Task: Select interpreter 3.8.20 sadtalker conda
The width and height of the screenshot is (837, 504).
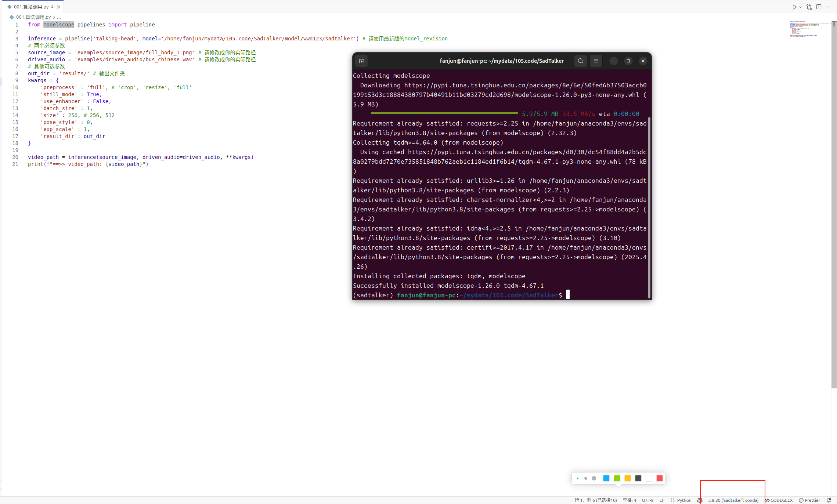Action: tap(733, 500)
